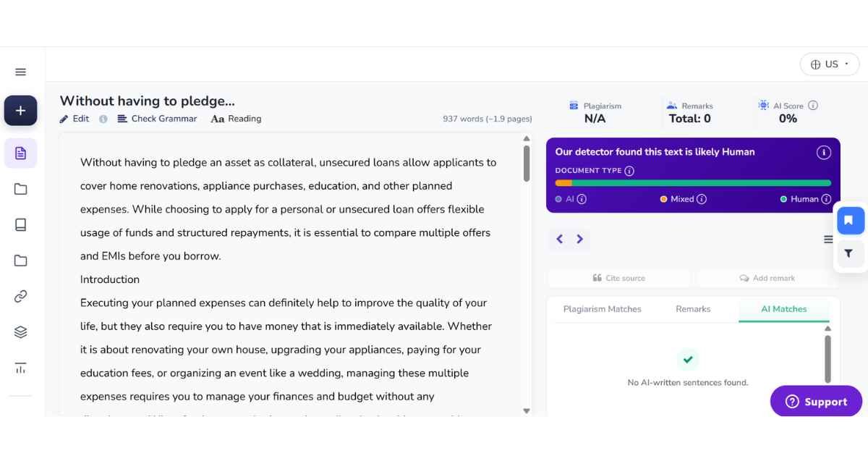Click the "937 words (~1.9 pages)" count

pos(488,119)
